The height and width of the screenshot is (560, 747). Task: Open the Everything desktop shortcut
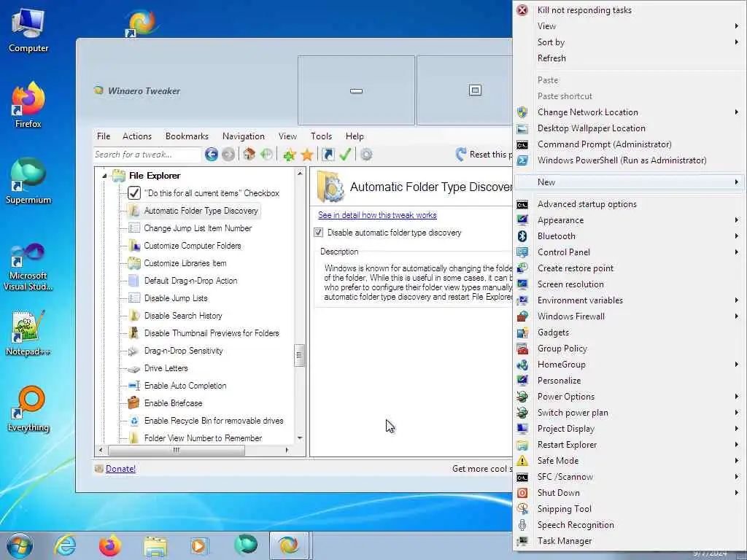[28, 409]
